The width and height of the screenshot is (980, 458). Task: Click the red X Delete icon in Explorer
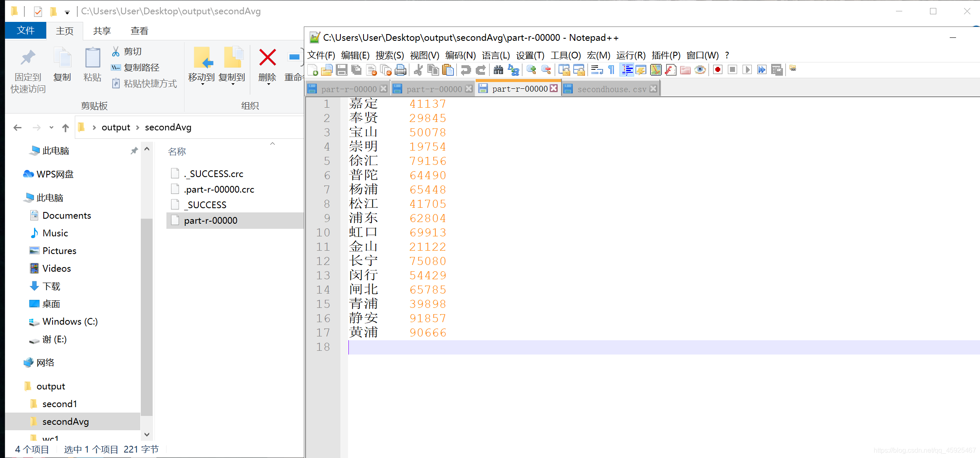(267, 58)
